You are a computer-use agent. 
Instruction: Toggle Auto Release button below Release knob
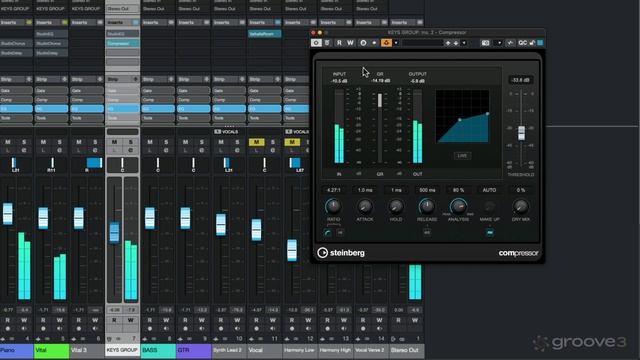[x=427, y=232]
